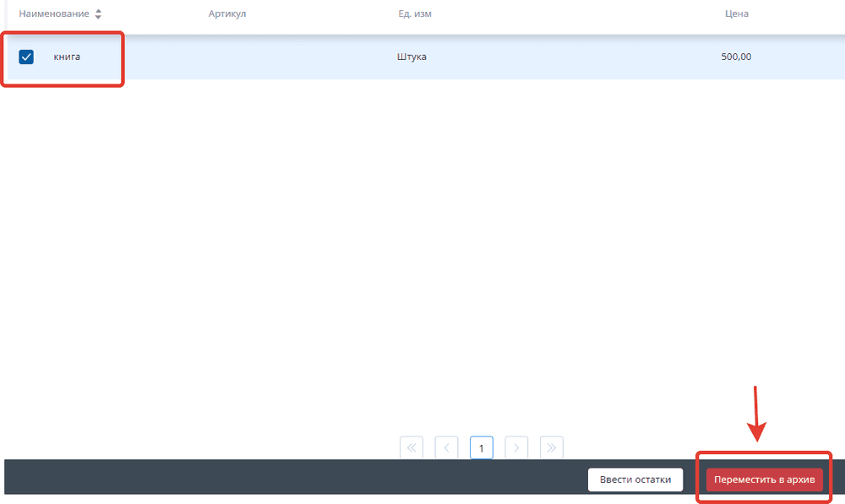Click the sort arrows beside Наименование

(x=98, y=14)
